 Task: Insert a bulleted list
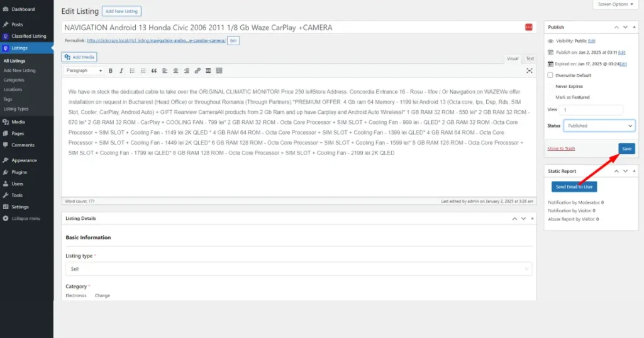[132, 70]
